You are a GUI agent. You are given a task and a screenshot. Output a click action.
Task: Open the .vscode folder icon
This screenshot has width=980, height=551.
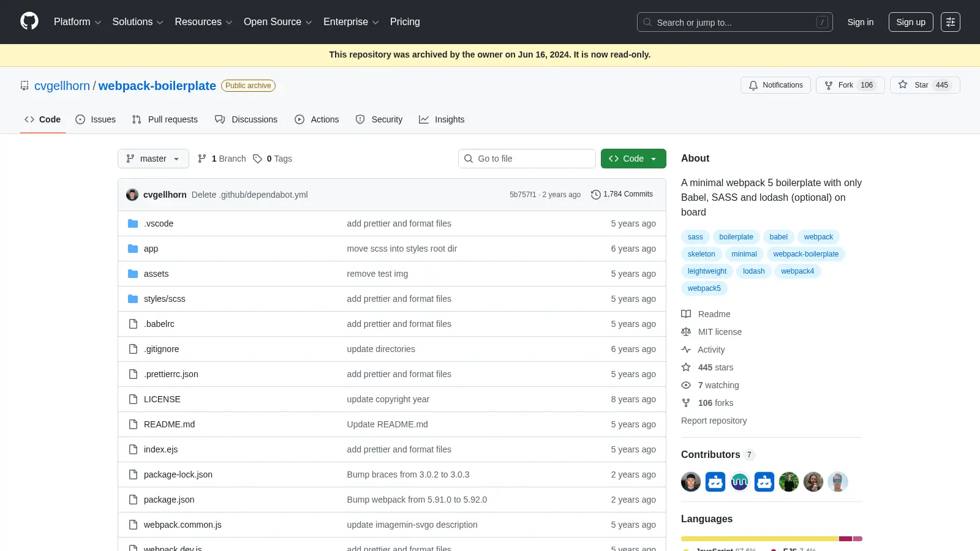tap(133, 223)
